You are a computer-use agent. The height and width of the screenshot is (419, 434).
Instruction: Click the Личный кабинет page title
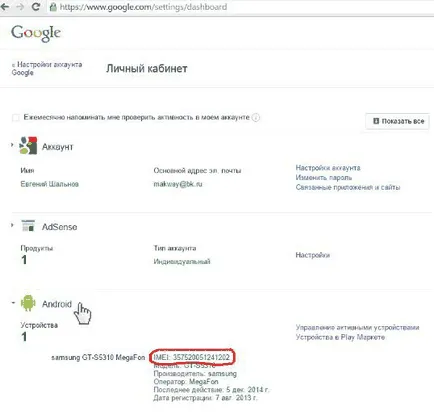(147, 69)
